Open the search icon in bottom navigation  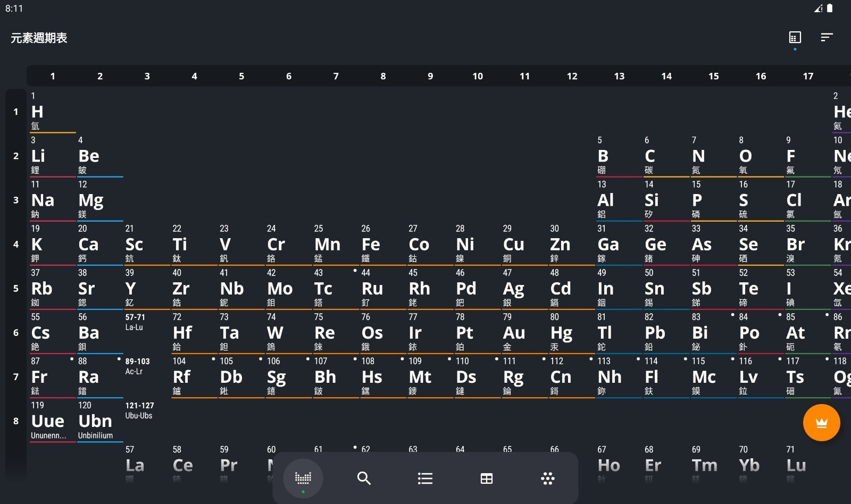[x=364, y=478]
